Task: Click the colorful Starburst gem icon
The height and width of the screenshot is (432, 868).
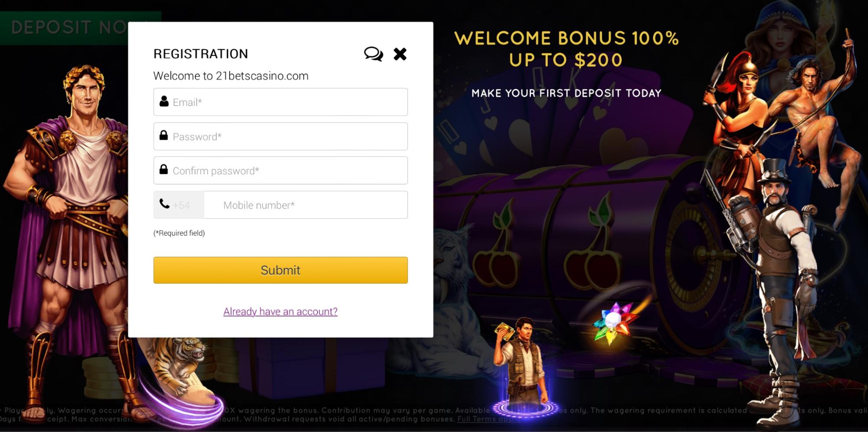Action: [x=614, y=322]
